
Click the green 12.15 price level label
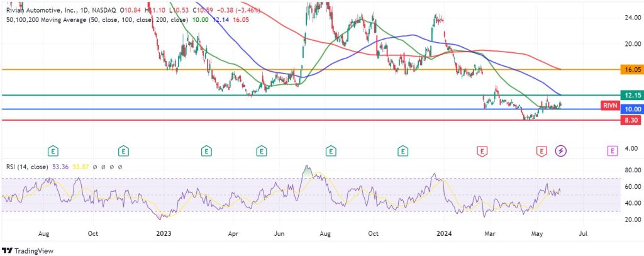(x=629, y=95)
